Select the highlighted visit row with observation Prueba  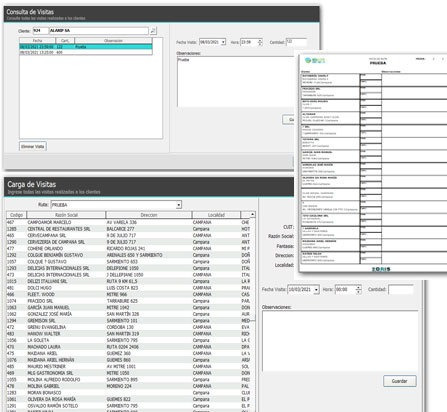[86, 47]
